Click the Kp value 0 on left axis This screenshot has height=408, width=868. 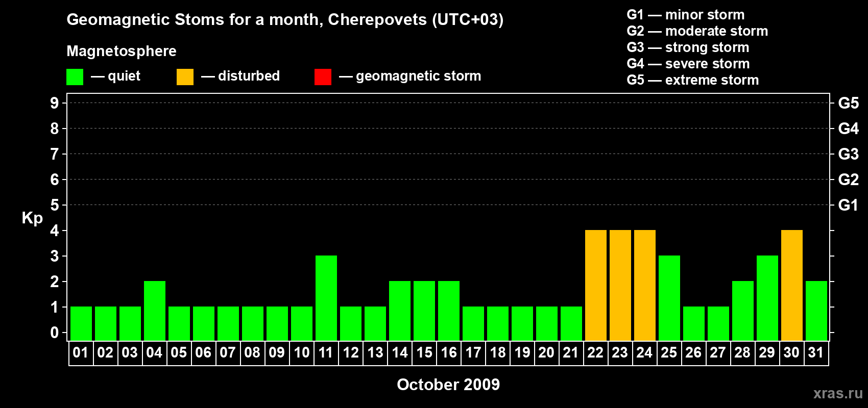(55, 333)
